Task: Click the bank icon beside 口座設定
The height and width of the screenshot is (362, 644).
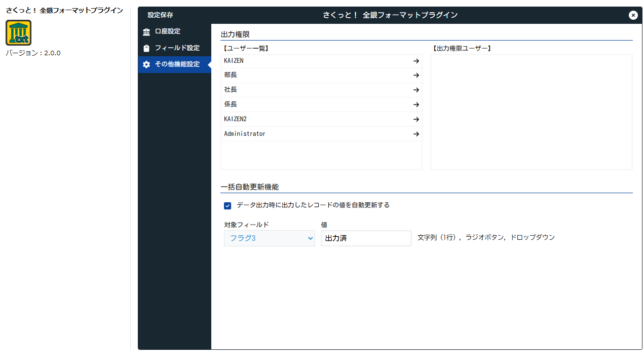Action: coord(146,32)
